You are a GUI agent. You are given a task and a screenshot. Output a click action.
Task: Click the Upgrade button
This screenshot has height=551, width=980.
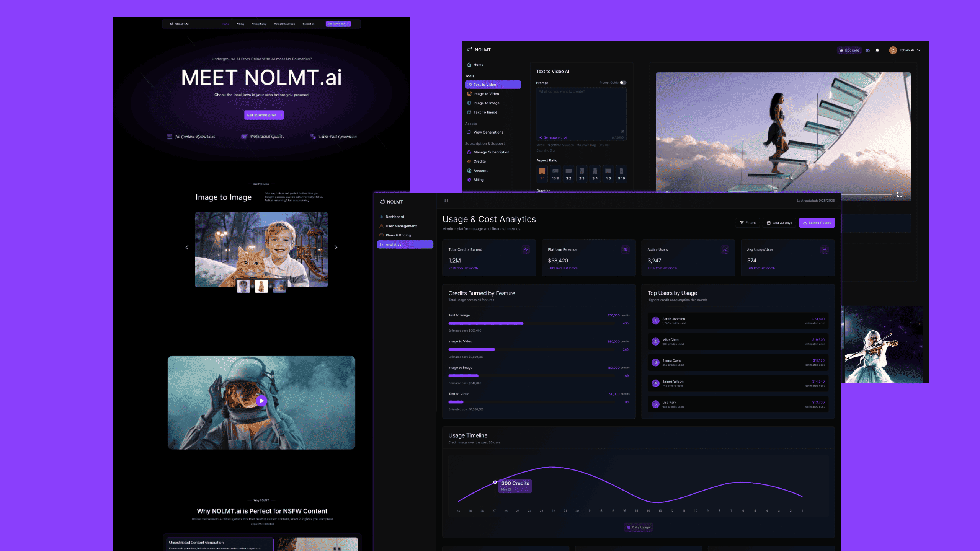pos(849,50)
